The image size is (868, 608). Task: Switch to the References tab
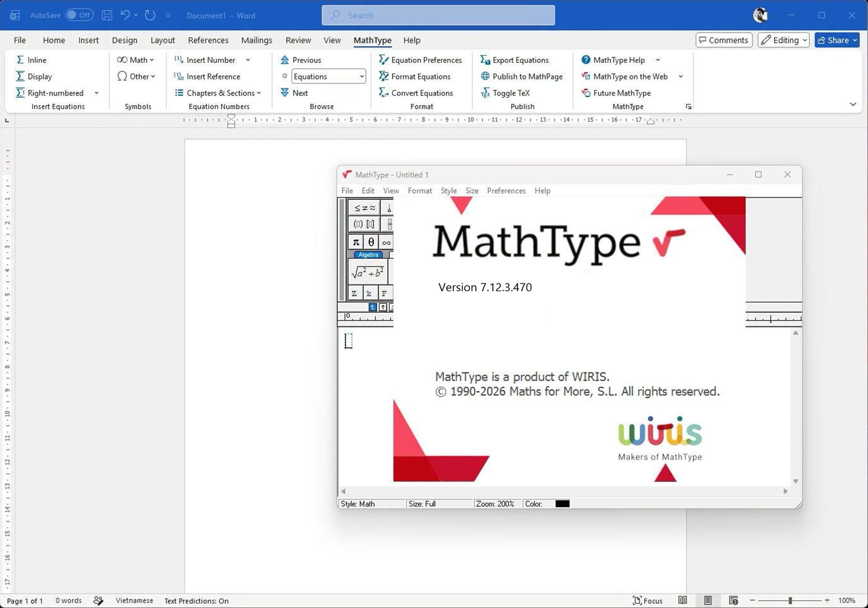[x=208, y=40]
